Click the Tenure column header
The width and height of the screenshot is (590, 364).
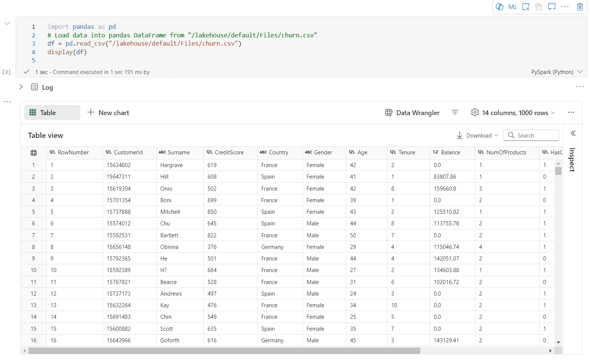(x=408, y=152)
